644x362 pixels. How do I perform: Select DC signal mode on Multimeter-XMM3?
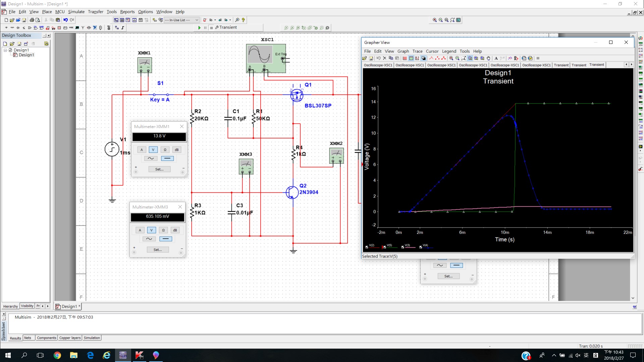pyautogui.click(x=166, y=239)
